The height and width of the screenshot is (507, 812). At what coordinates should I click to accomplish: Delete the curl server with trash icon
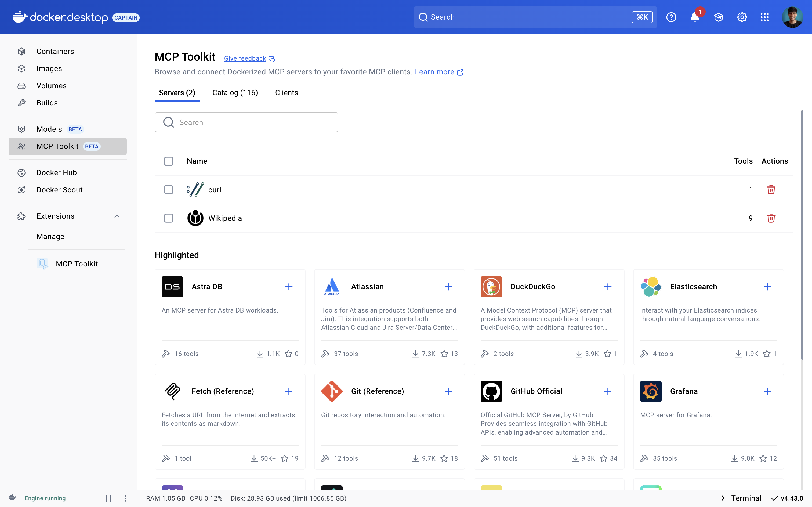pyautogui.click(x=771, y=189)
